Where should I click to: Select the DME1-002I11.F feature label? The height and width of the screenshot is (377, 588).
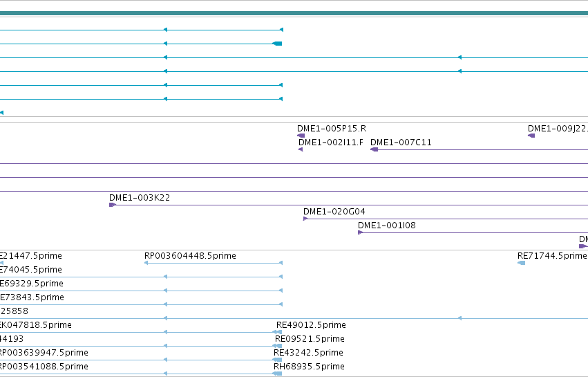331,142
